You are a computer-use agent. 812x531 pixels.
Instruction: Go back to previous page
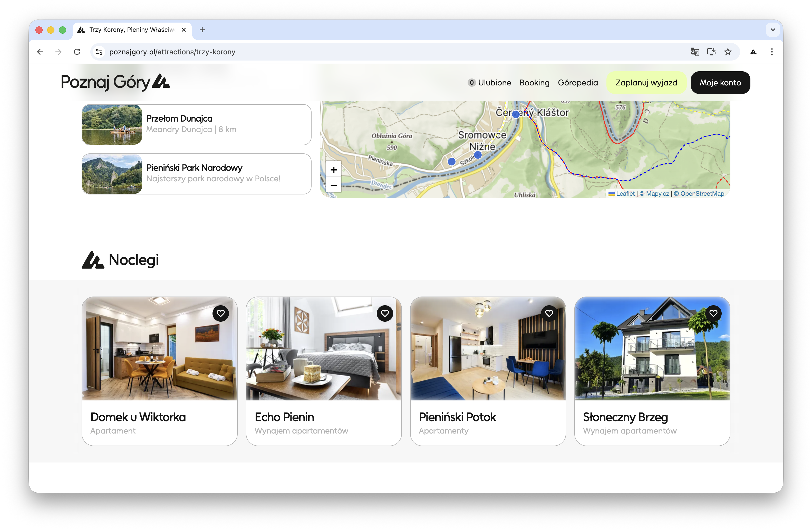pyautogui.click(x=40, y=52)
